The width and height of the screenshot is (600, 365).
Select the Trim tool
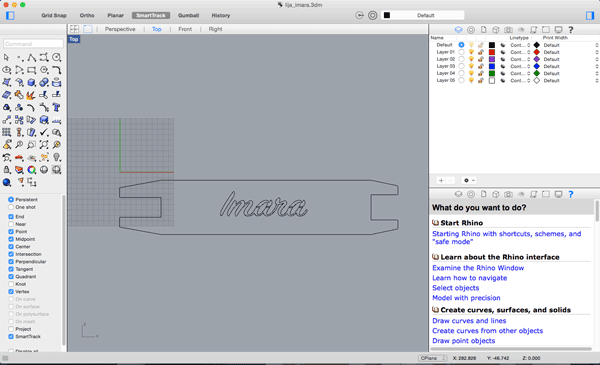(x=44, y=95)
